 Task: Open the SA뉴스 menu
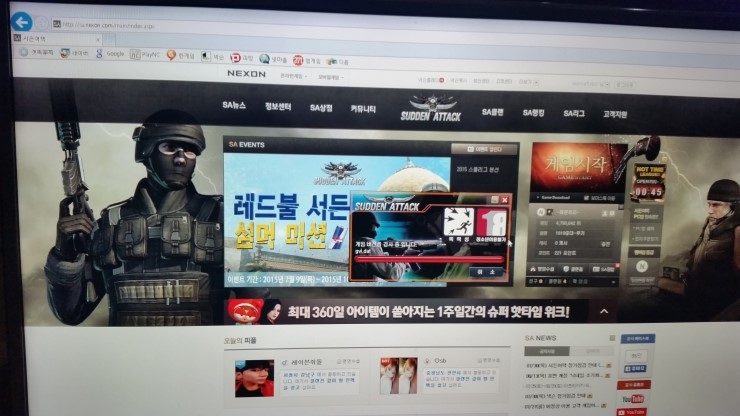coord(234,105)
